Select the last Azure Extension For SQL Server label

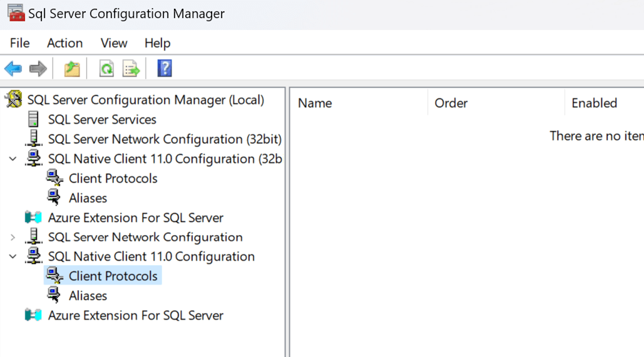(x=136, y=316)
